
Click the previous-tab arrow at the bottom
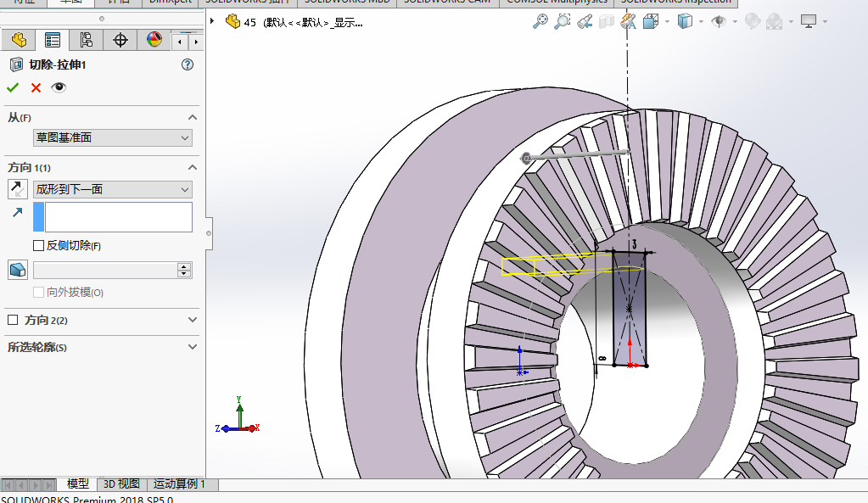(22, 485)
